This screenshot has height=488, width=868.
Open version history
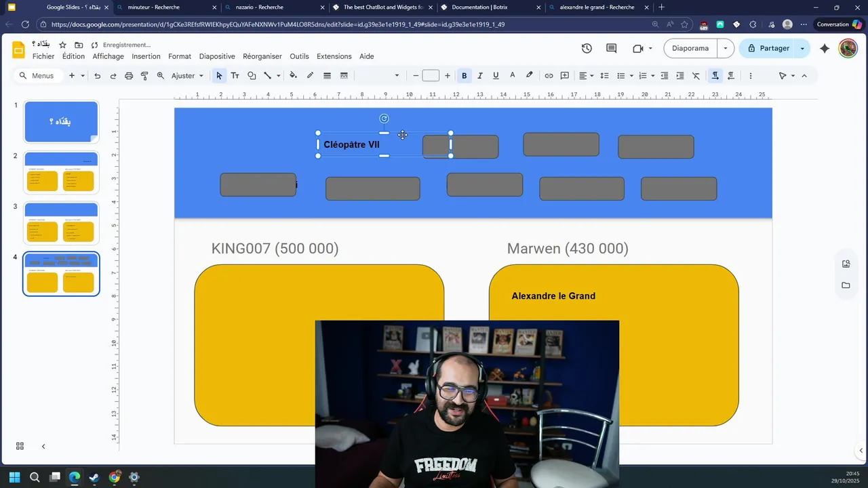pos(587,48)
